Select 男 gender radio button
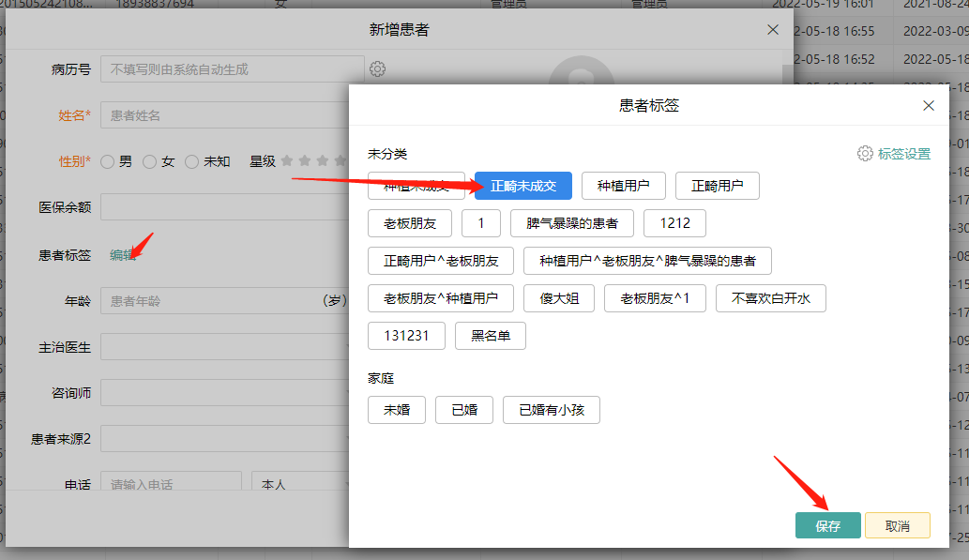The width and height of the screenshot is (969, 560). pos(108,162)
